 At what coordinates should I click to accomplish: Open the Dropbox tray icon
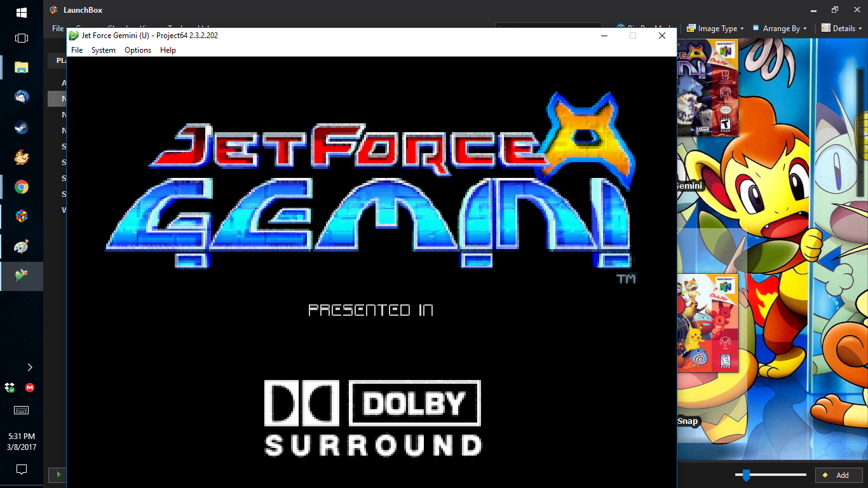coord(10,388)
